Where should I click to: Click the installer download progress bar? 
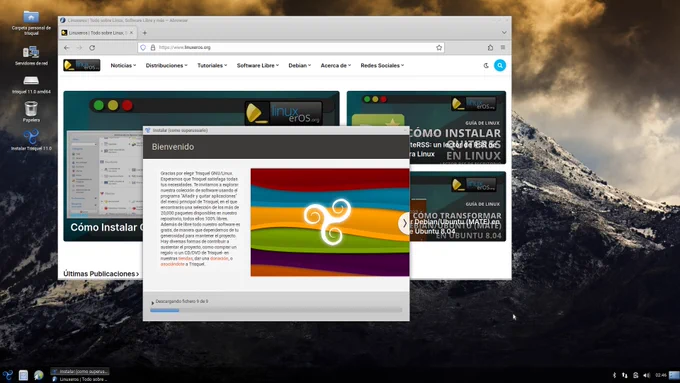pyautogui.click(x=276, y=310)
